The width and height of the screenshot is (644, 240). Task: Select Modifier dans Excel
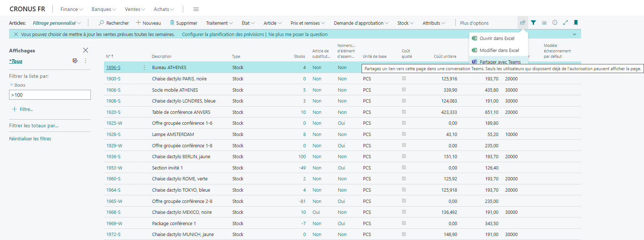(x=499, y=50)
